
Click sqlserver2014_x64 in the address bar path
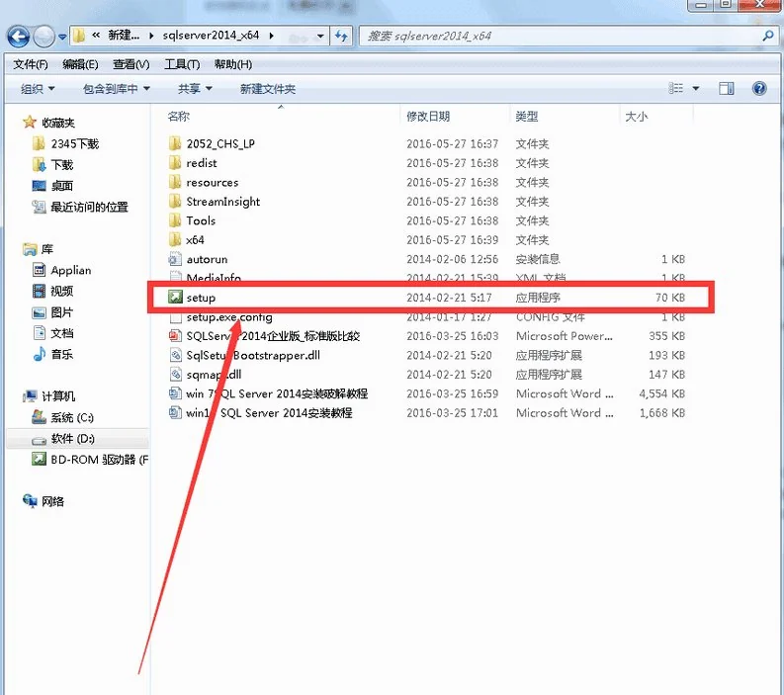tap(213, 37)
